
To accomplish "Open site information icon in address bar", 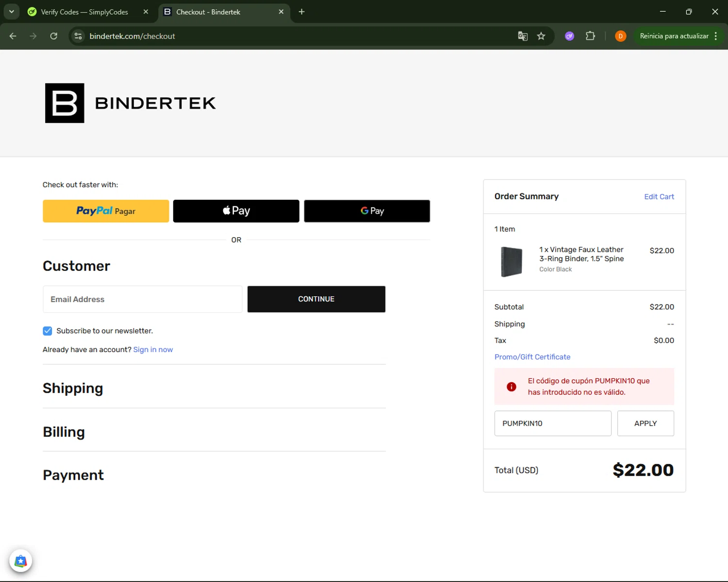I will (78, 36).
